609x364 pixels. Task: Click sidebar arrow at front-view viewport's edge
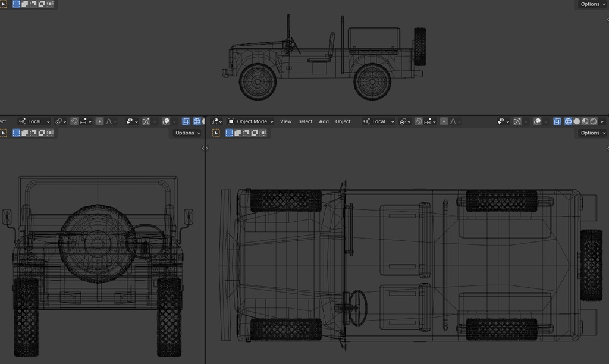pos(203,148)
